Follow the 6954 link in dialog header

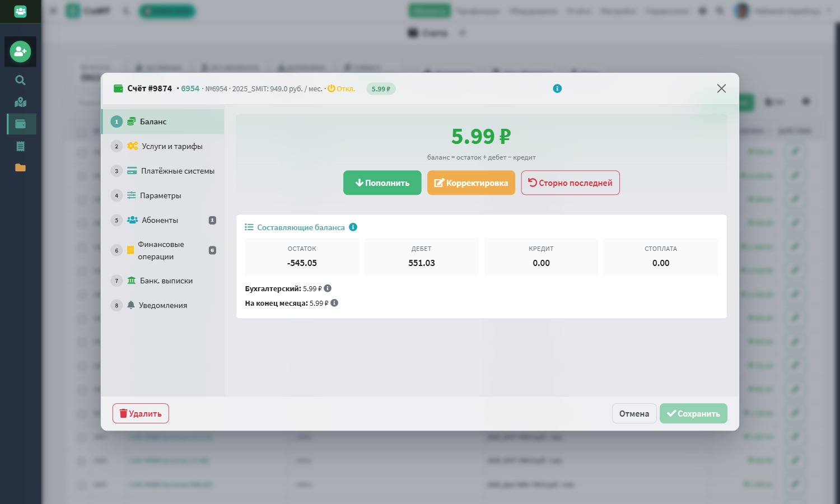(x=190, y=88)
